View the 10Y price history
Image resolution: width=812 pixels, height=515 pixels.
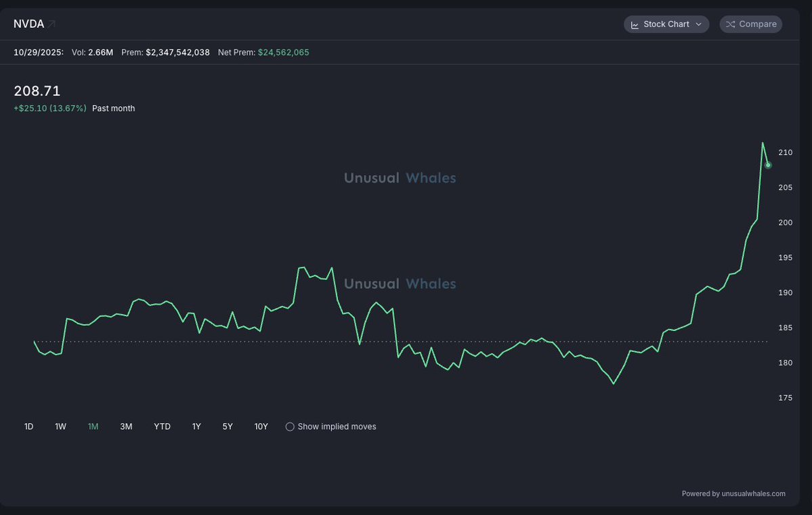261,427
